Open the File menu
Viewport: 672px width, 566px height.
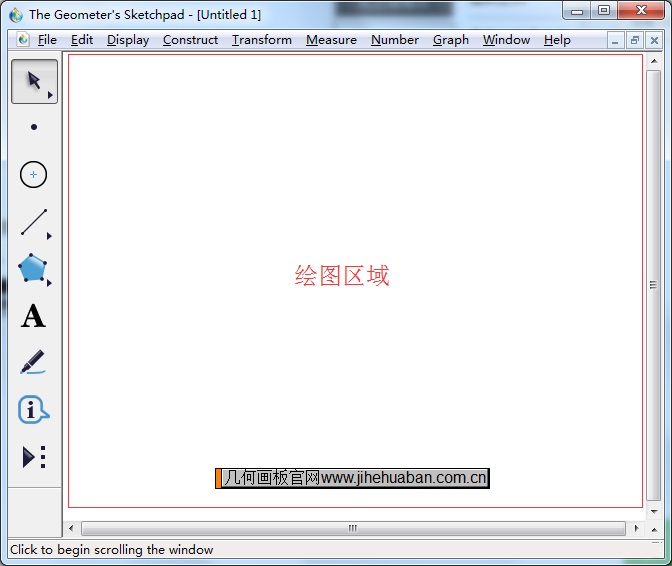point(47,40)
